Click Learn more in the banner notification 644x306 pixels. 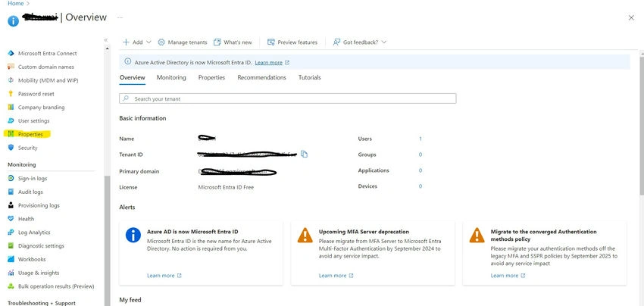click(x=269, y=62)
